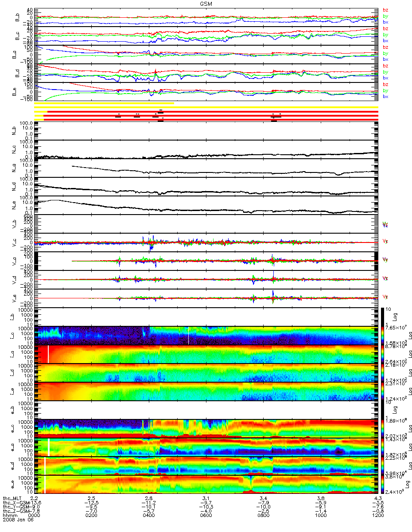Click the bx legend label beside B_e panel
Viewport: 412px width, 532px height.
point(385,96)
